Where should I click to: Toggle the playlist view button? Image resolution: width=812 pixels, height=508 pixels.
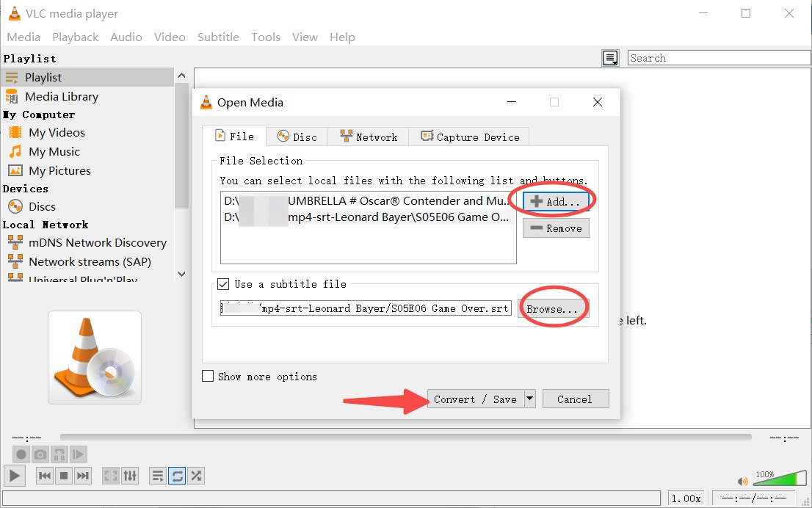(158, 476)
